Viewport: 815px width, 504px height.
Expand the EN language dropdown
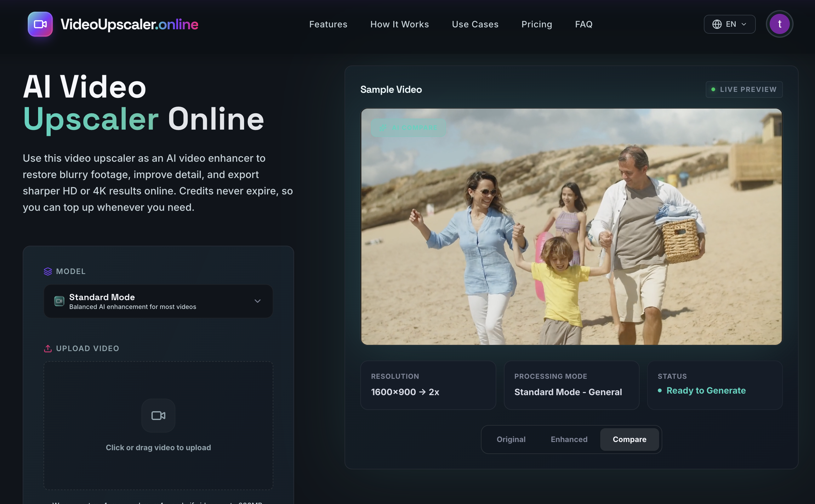tap(729, 24)
